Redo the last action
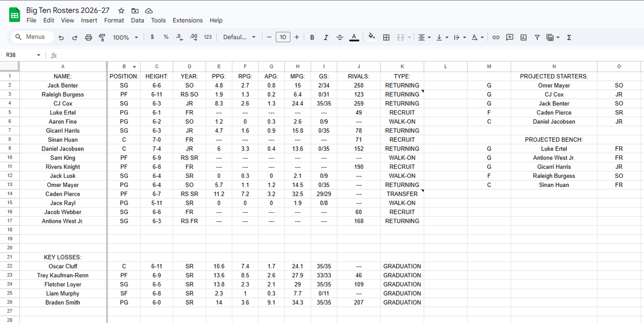 click(x=75, y=38)
